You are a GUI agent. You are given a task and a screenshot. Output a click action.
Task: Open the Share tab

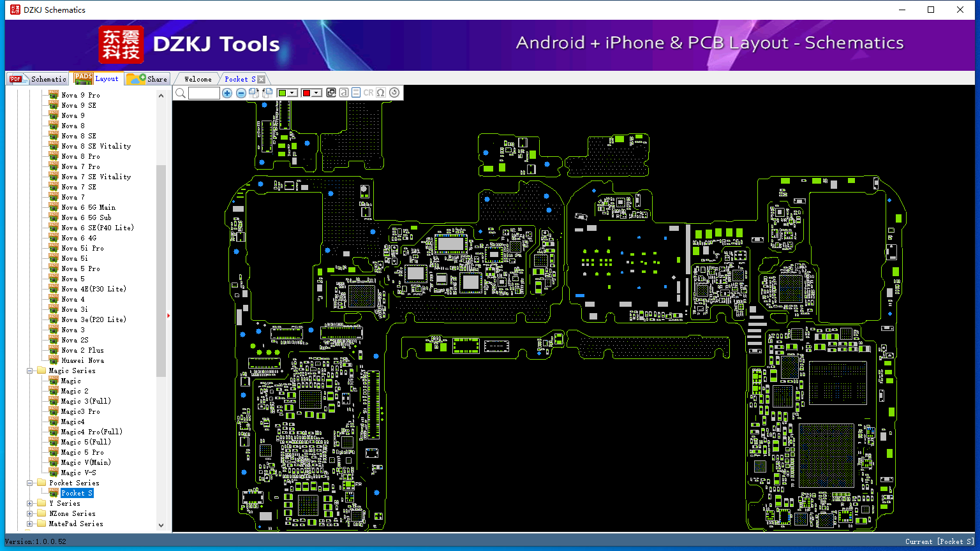pyautogui.click(x=147, y=79)
